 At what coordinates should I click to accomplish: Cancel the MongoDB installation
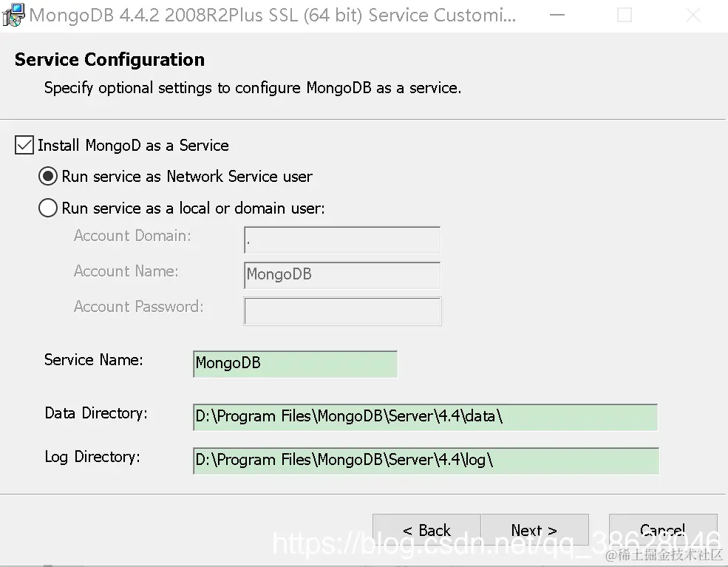(663, 530)
